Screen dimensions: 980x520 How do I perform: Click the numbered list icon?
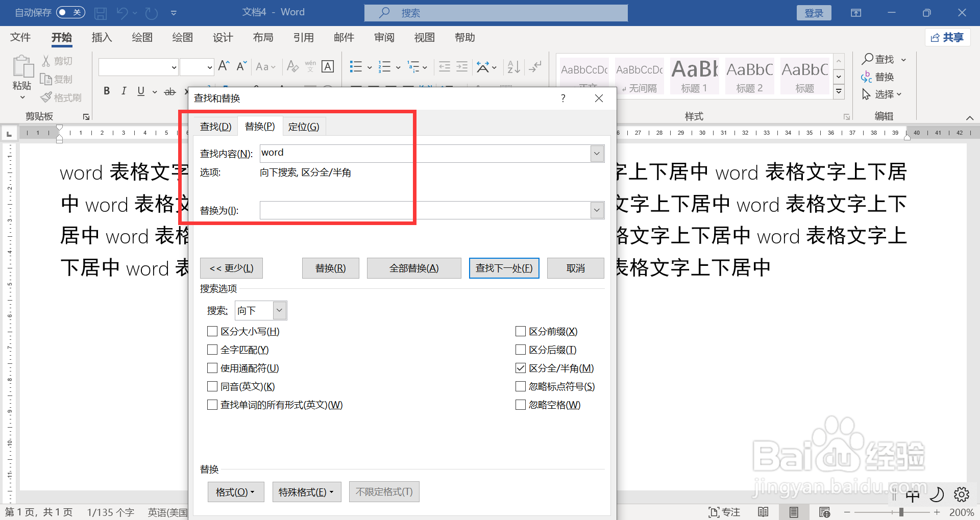point(384,66)
